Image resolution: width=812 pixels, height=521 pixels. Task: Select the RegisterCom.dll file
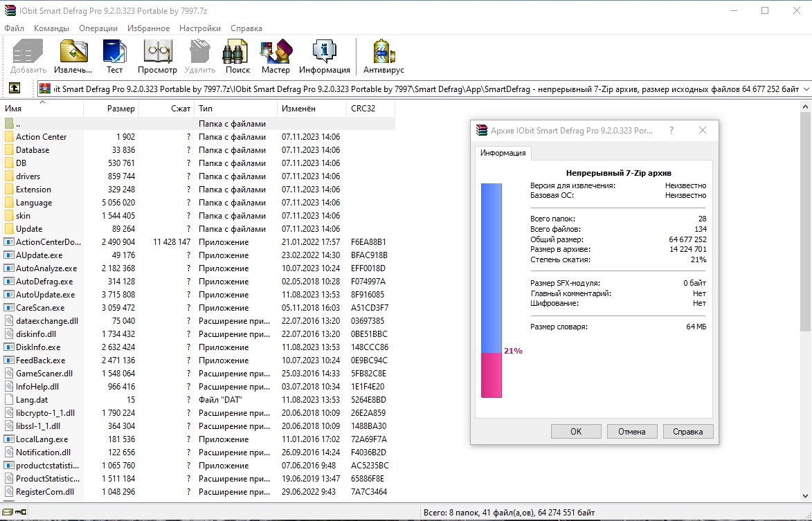(44, 492)
